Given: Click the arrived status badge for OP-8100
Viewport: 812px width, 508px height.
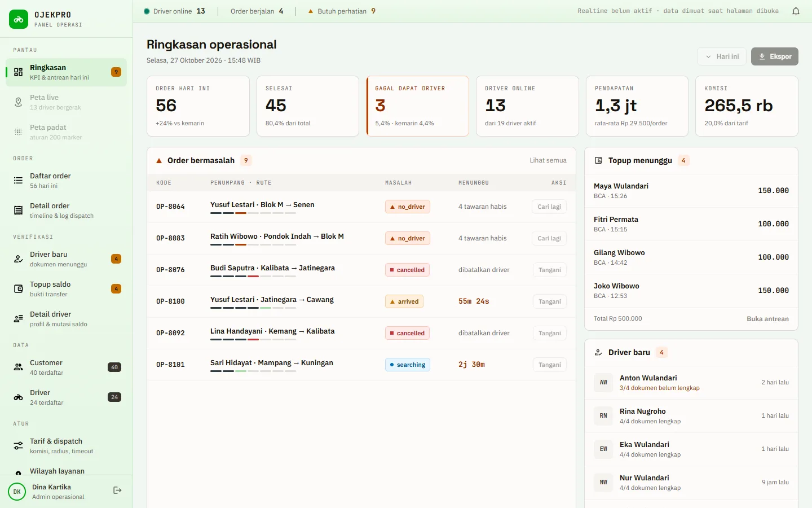Looking at the screenshot, I should click(404, 301).
